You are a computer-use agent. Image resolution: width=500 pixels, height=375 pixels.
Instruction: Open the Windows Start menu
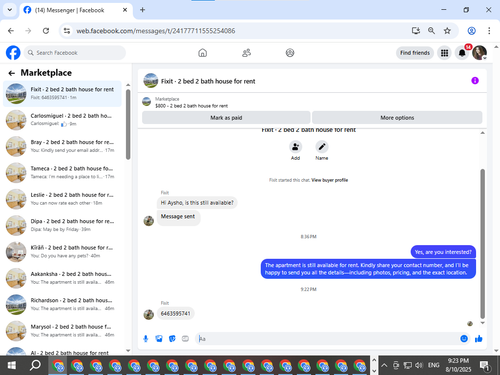click(11, 365)
